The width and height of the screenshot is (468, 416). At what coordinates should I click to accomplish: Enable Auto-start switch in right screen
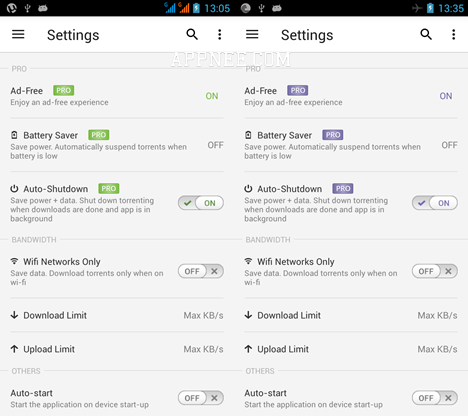click(x=435, y=398)
